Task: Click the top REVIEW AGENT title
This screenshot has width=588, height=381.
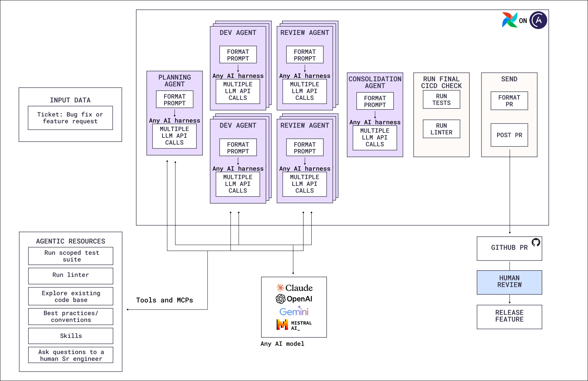Action: point(305,33)
